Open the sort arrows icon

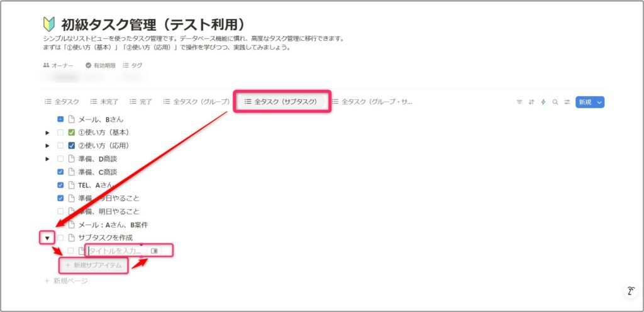(x=531, y=103)
